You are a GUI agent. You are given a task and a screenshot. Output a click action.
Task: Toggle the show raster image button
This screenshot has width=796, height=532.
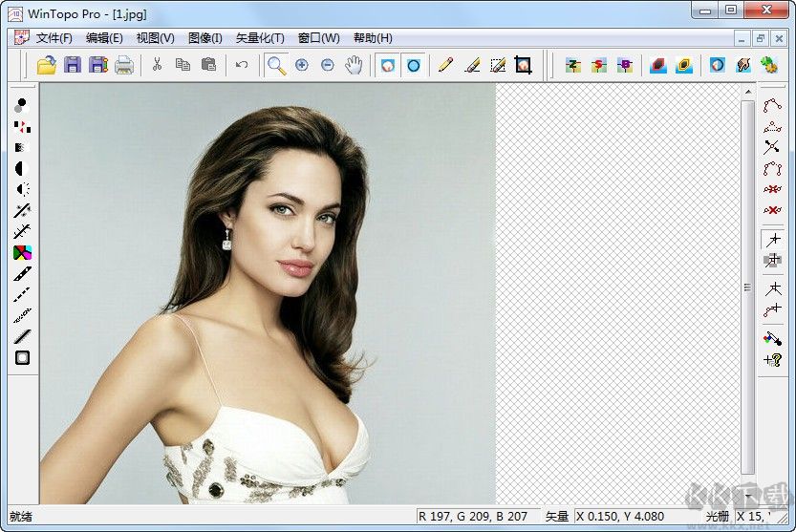388,65
